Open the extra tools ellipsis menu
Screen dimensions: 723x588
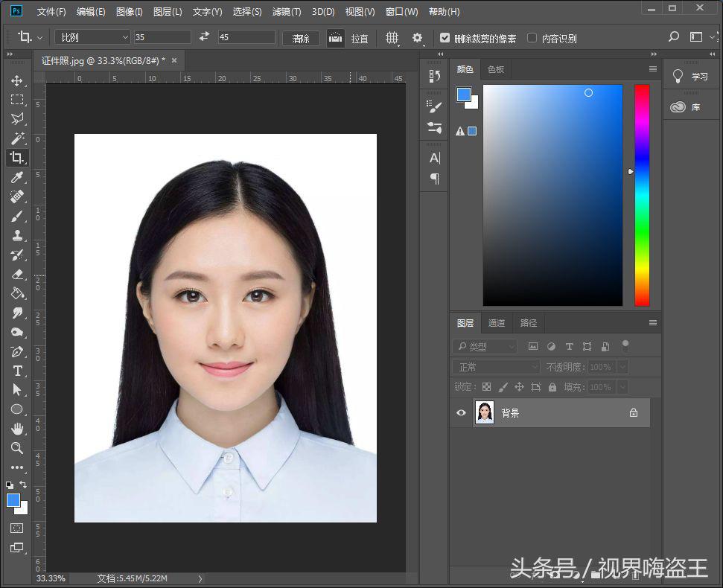[x=17, y=467]
